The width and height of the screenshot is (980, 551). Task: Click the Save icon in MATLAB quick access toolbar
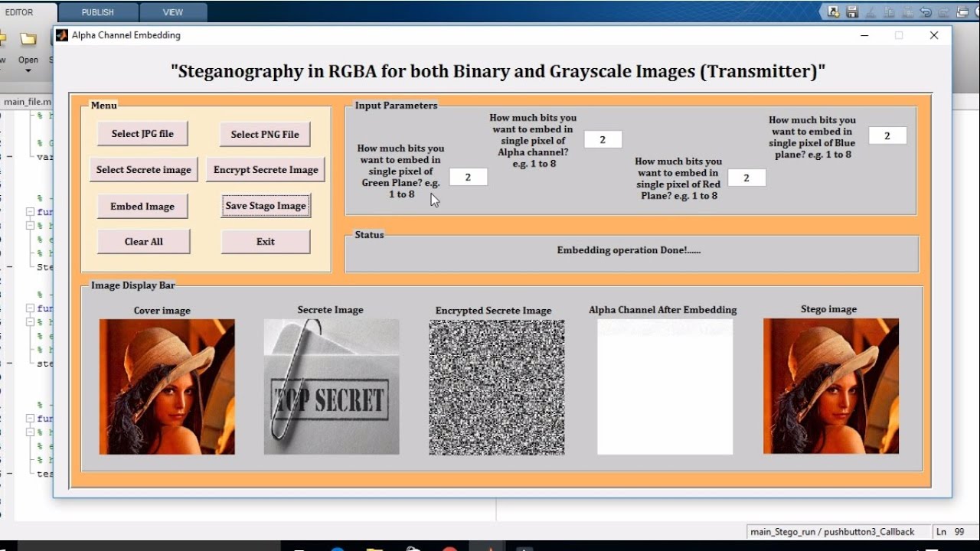pos(852,11)
